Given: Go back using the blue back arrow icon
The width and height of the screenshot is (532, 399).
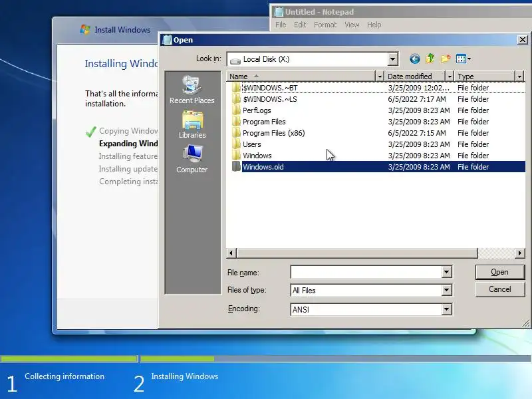Looking at the screenshot, I should point(414,59).
